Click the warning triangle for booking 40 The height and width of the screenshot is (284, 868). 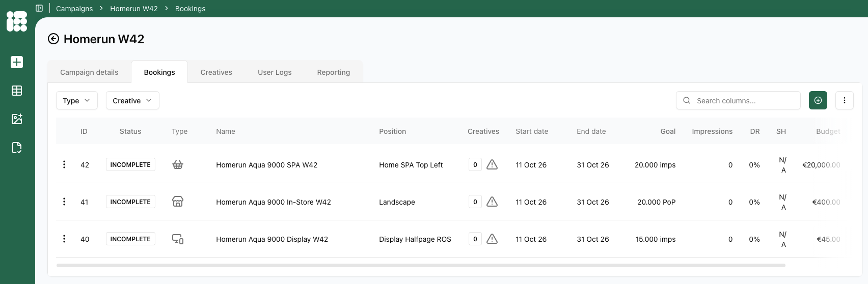(x=492, y=239)
